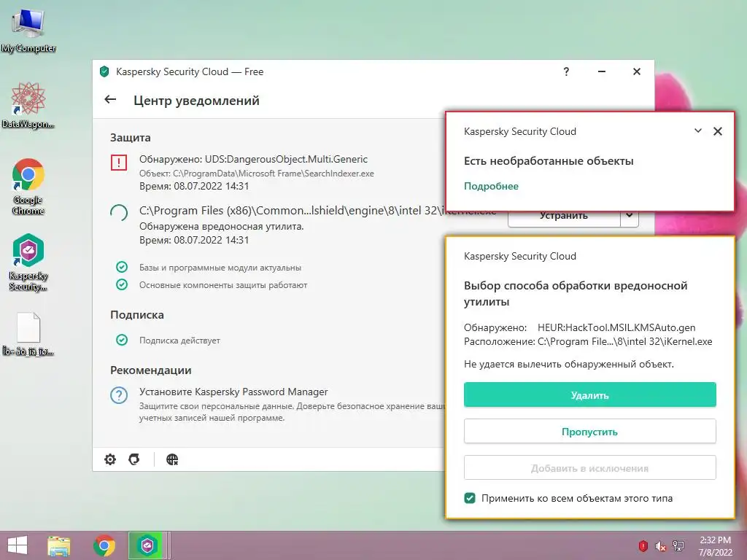The image size is (747, 560).
Task: Click the iKernel.exe path entry in notifications
Action: pos(292,211)
